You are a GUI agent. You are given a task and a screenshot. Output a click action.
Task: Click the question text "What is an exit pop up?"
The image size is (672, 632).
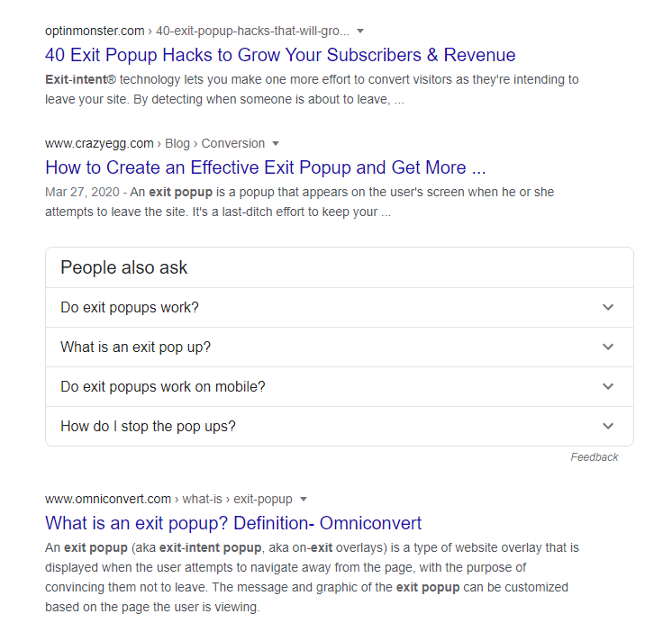135,347
